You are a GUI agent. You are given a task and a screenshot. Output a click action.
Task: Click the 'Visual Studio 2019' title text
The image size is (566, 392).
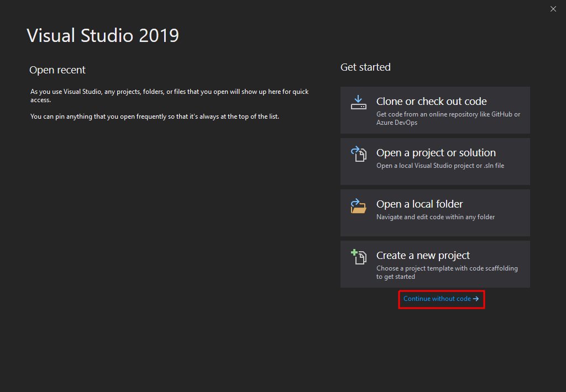103,35
